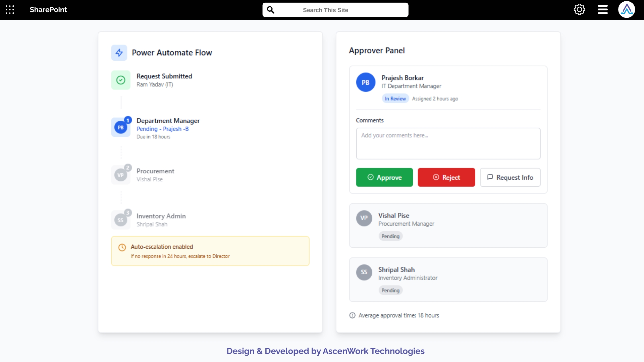Click the SharePoint label in the header
The height and width of the screenshot is (362, 644).
[48, 10]
